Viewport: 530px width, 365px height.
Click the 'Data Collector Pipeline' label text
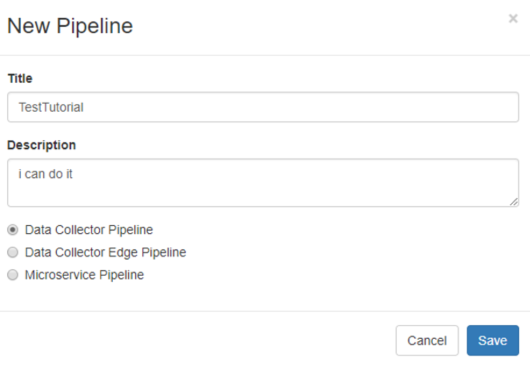pos(89,230)
